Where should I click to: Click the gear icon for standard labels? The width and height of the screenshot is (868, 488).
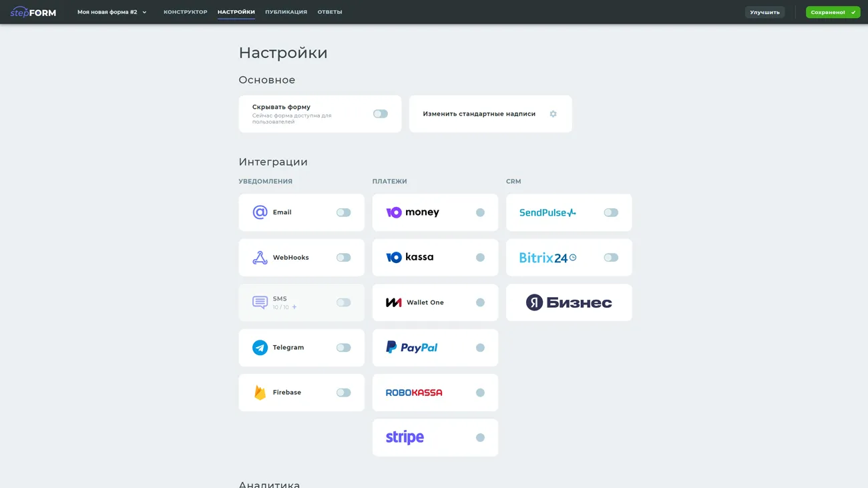[x=553, y=114]
